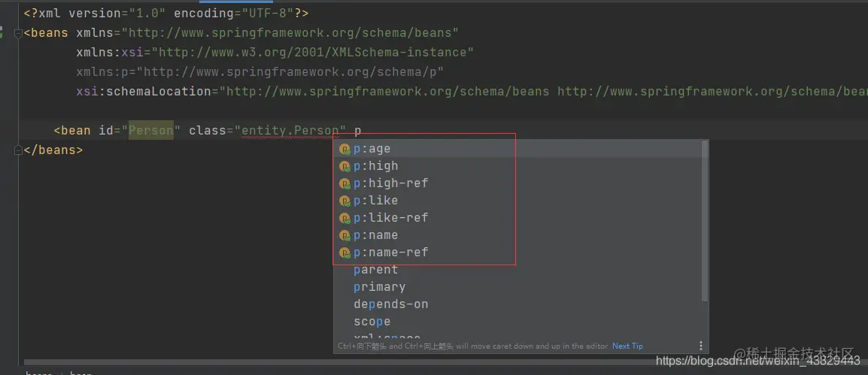Select the p:like property icon
This screenshot has width=868, height=375.
345,201
